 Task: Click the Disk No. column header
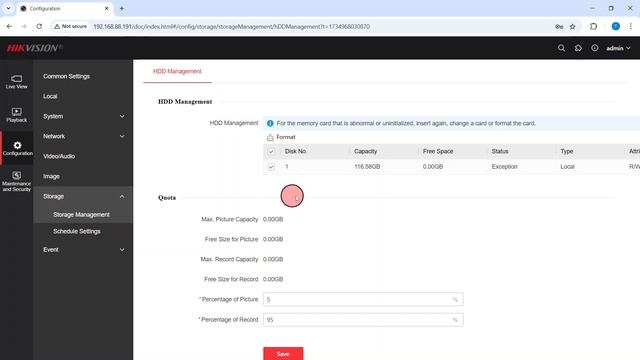click(x=296, y=151)
